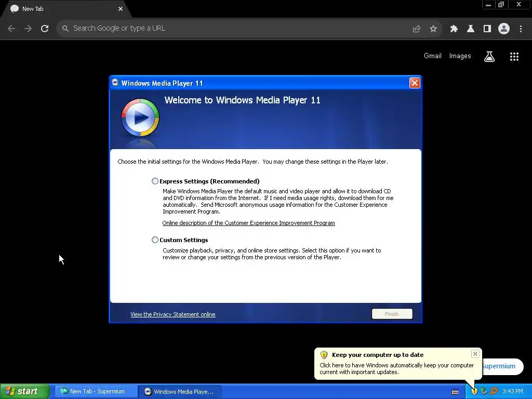Close the Windows Media Player 11 dialog
This screenshot has height=399, width=532.
click(415, 83)
